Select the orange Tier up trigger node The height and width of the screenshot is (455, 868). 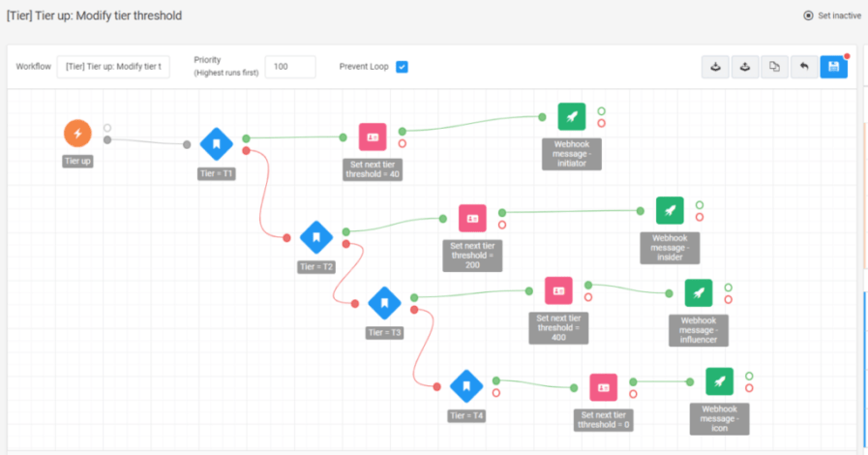[77, 134]
